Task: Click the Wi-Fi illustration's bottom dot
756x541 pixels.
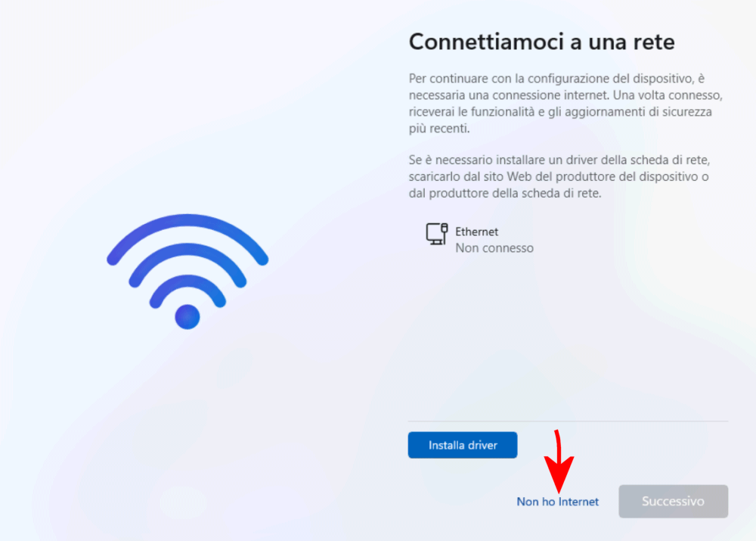Action: tap(187, 317)
